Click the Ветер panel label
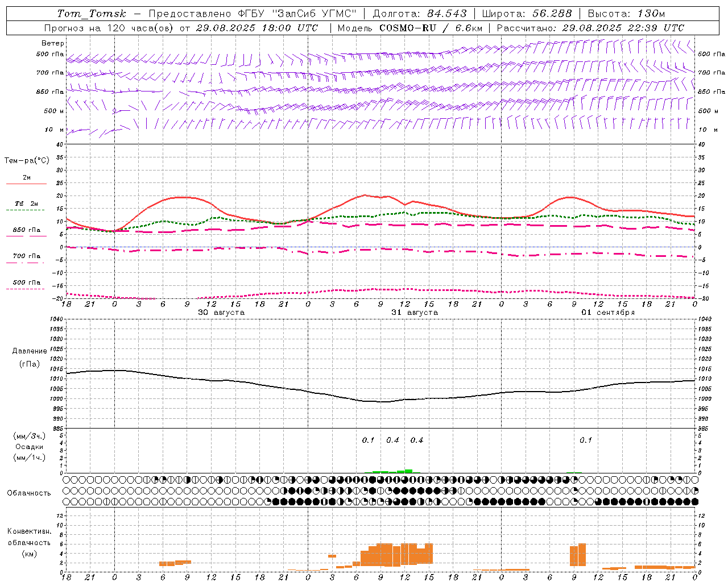The width and height of the screenshot is (728, 582). [53, 43]
